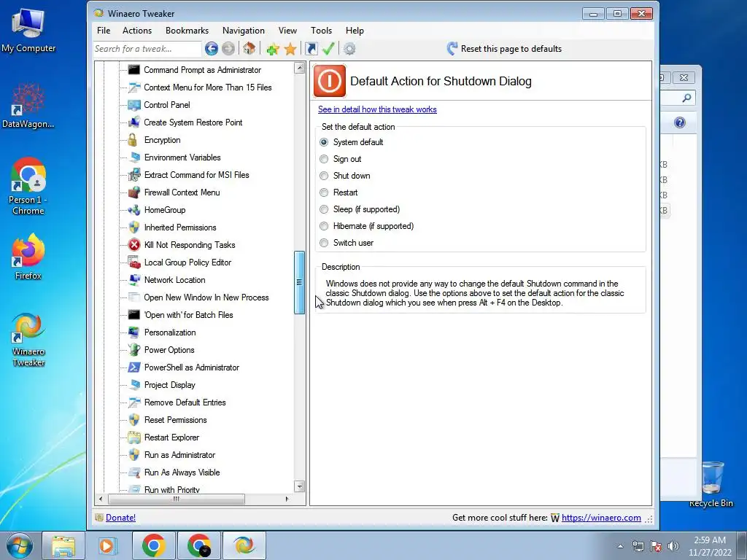The height and width of the screenshot is (560, 747).
Task: Open the View menu
Action: 287,31
